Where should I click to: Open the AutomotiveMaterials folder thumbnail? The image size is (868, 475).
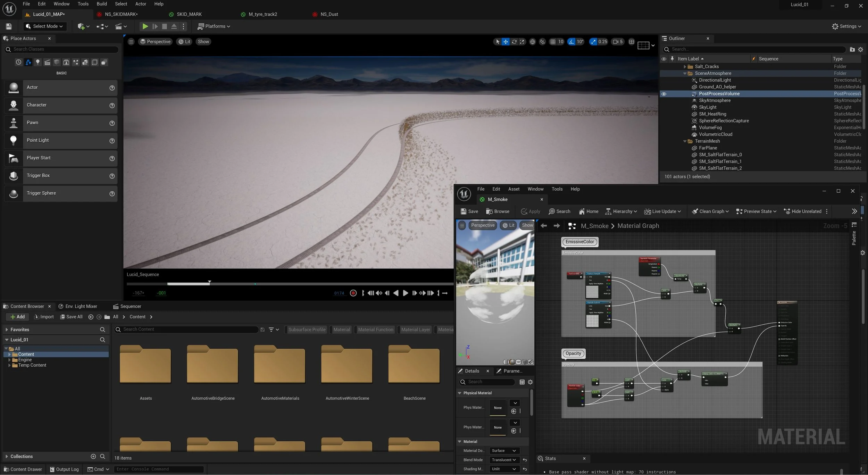(279, 365)
